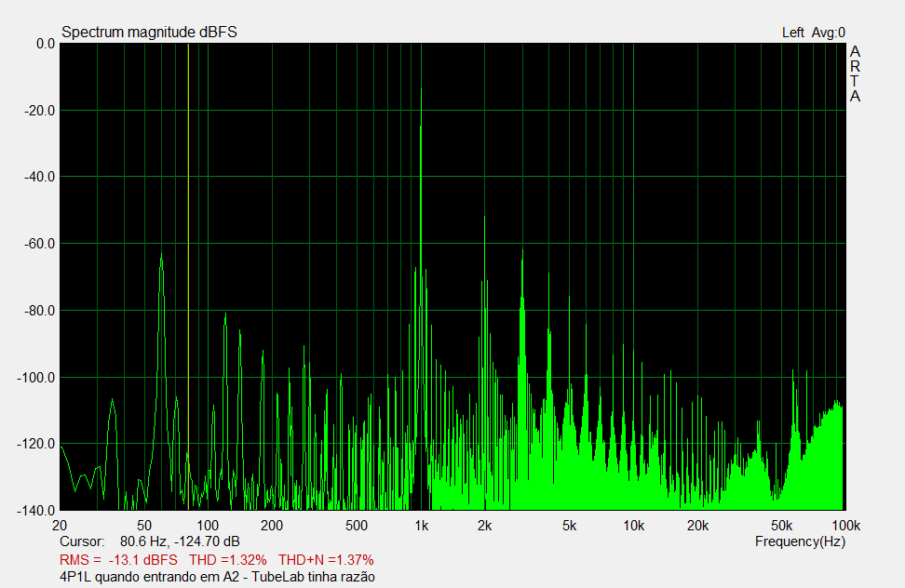The width and height of the screenshot is (905, 588).
Task: Click the 'Spectrum magnitude dBFS' title text
Action: tap(150, 33)
